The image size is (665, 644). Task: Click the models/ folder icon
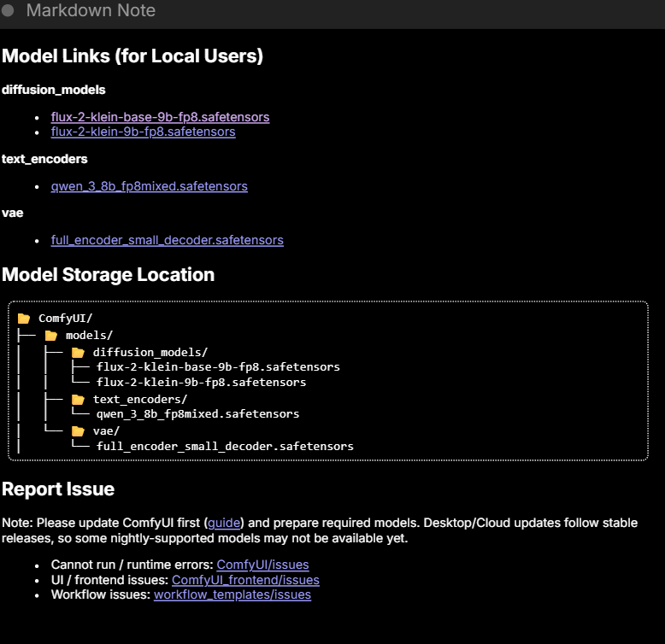coord(51,336)
